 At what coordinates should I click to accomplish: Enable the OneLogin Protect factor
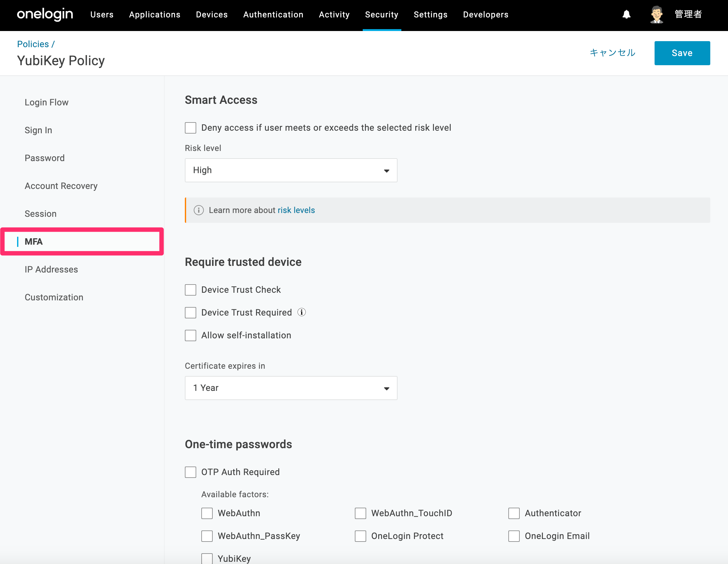[x=360, y=536]
